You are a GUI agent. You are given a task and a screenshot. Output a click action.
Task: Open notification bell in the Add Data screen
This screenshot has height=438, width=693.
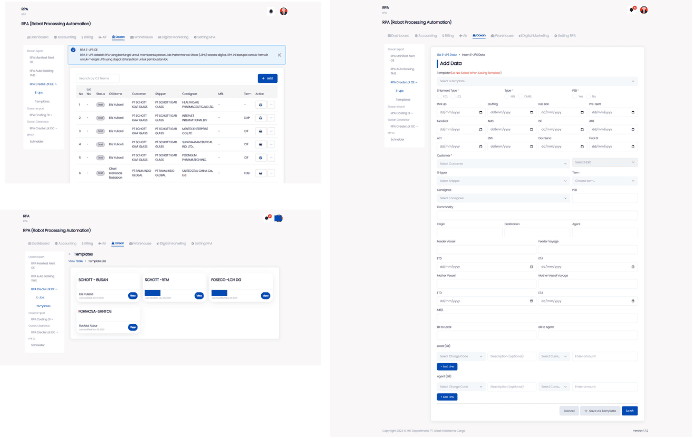(632, 9)
